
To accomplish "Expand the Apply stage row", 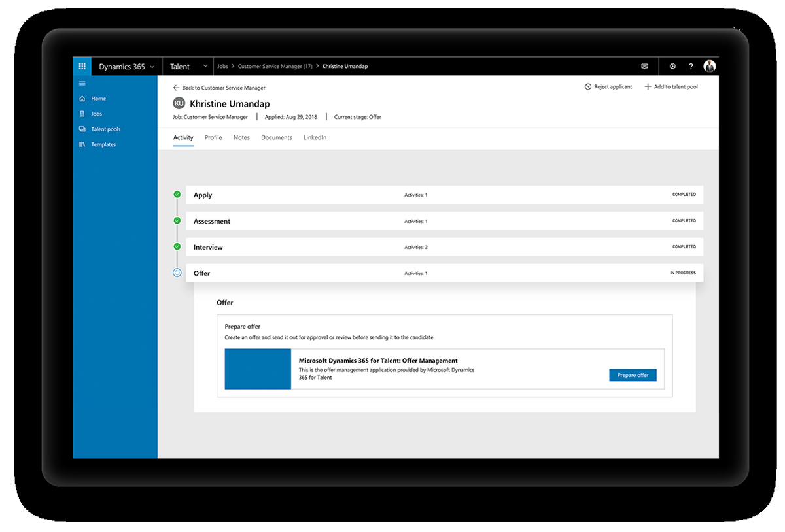I will pos(444,195).
